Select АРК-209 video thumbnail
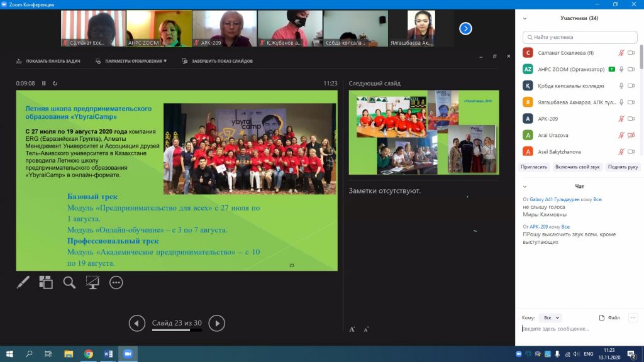 coord(225,28)
